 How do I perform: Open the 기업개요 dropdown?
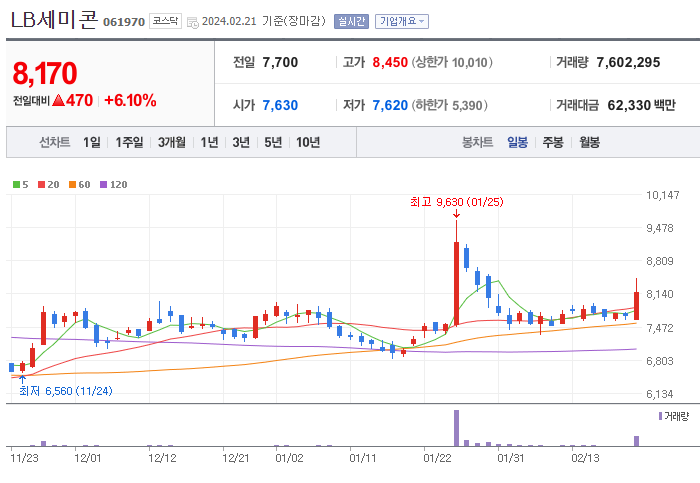[x=402, y=21]
